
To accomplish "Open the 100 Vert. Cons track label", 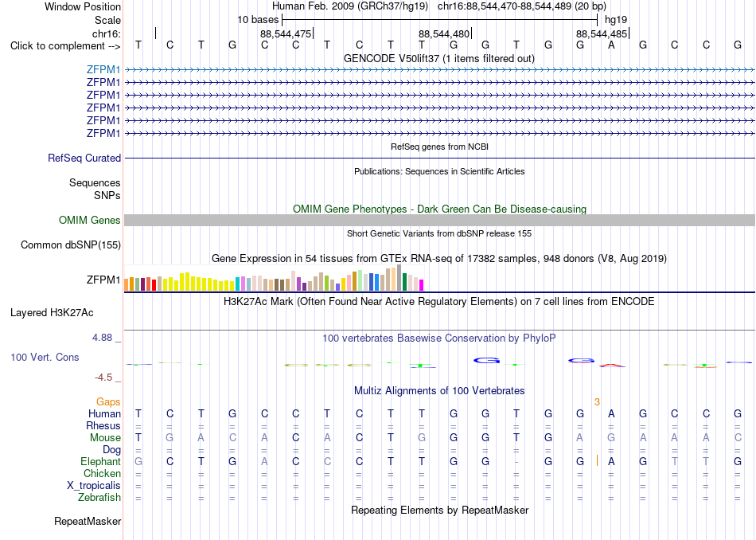I will pyautogui.click(x=45, y=357).
